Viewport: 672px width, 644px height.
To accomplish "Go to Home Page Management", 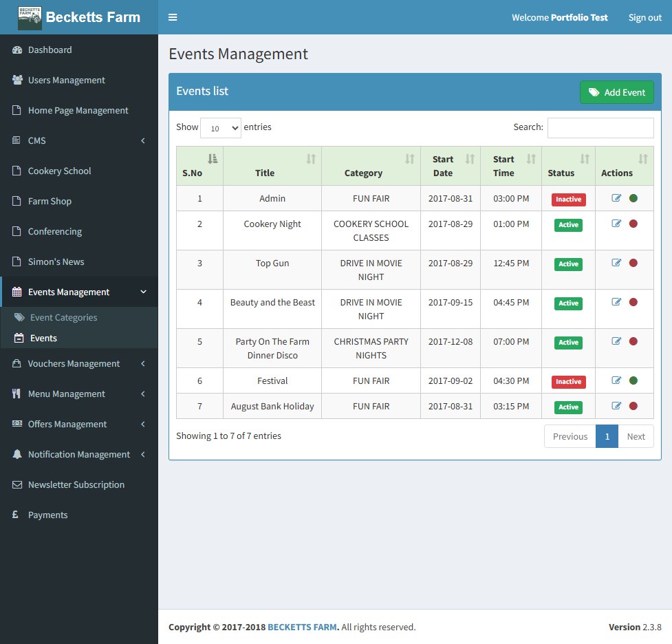I will click(x=79, y=110).
